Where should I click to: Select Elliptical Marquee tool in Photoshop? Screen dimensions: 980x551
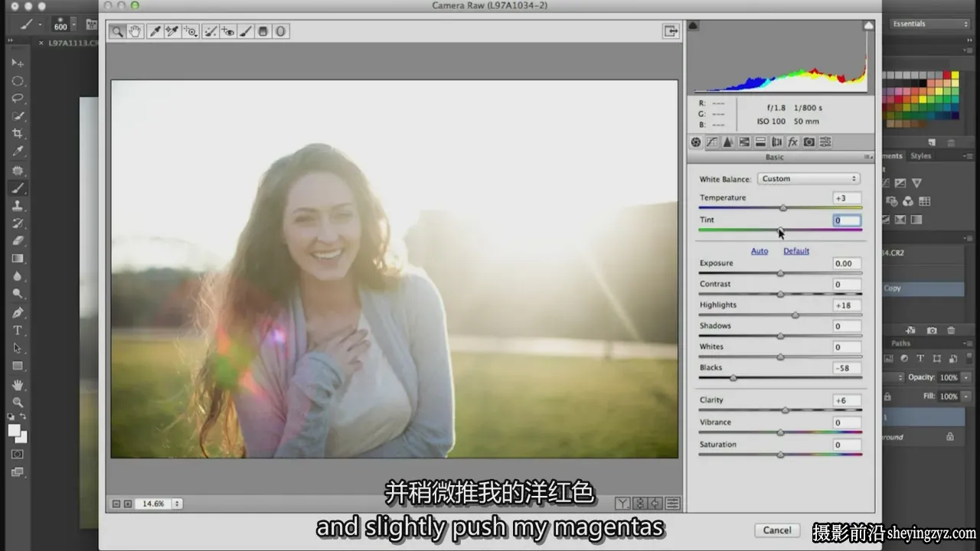click(17, 81)
